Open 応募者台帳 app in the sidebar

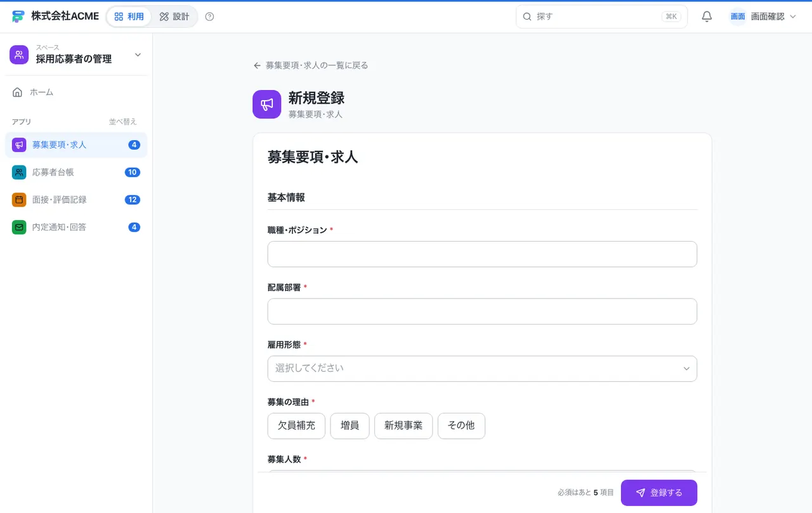click(76, 172)
